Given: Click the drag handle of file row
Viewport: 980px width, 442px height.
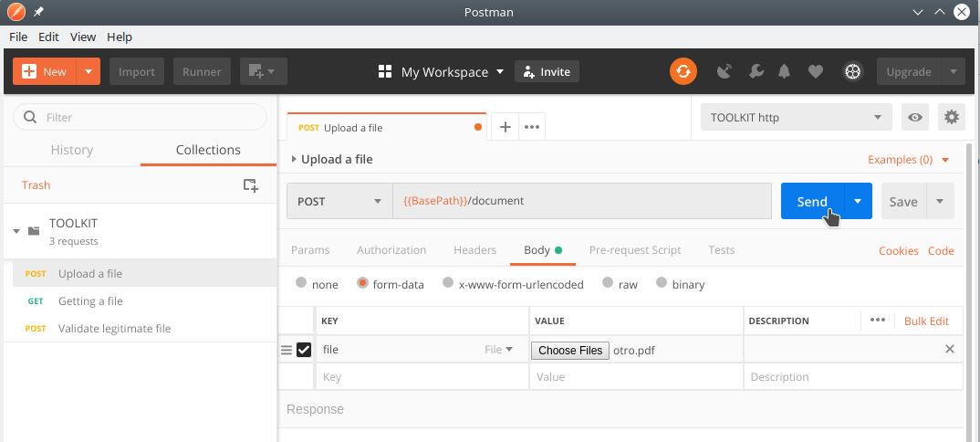Looking at the screenshot, I should point(287,350).
